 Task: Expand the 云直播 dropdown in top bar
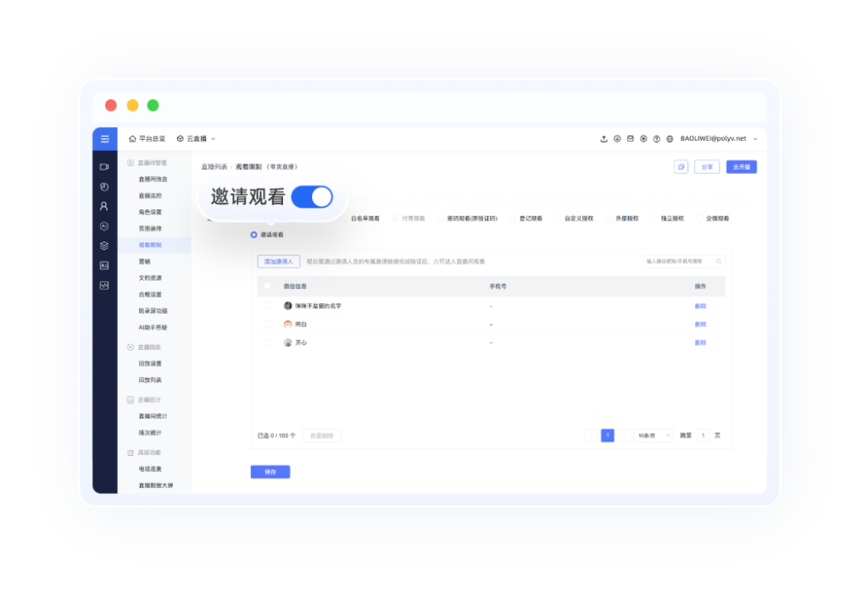[196, 139]
